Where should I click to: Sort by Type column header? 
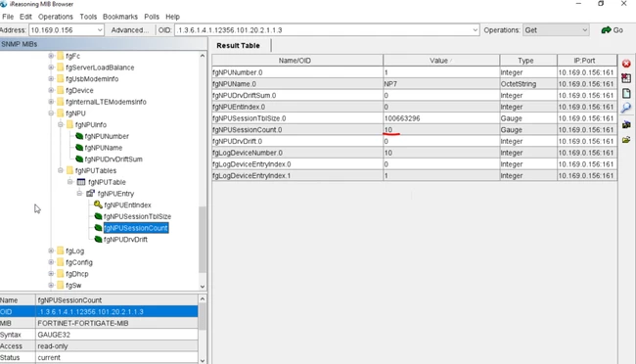click(528, 61)
